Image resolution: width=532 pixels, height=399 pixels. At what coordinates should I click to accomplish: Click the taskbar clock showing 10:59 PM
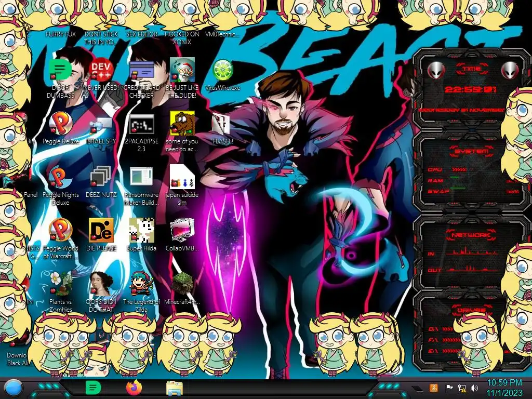[504, 388]
